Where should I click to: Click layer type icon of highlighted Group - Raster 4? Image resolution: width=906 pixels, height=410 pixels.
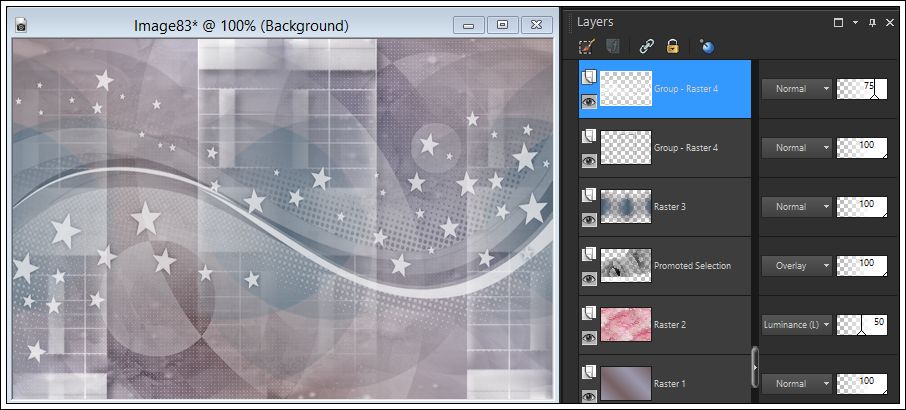[x=589, y=77]
